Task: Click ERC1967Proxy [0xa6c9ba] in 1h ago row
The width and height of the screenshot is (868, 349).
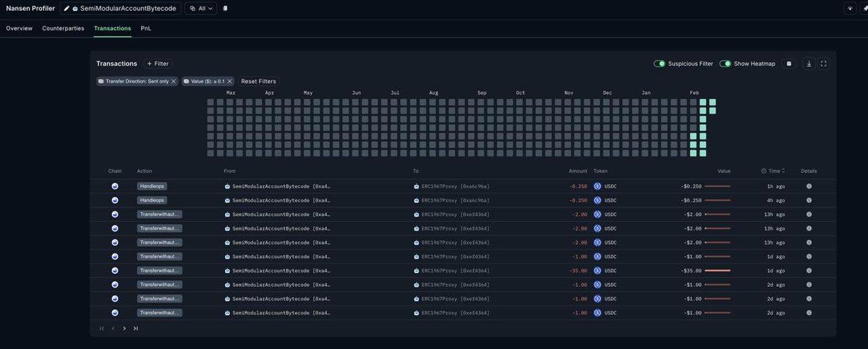Action: click(456, 186)
